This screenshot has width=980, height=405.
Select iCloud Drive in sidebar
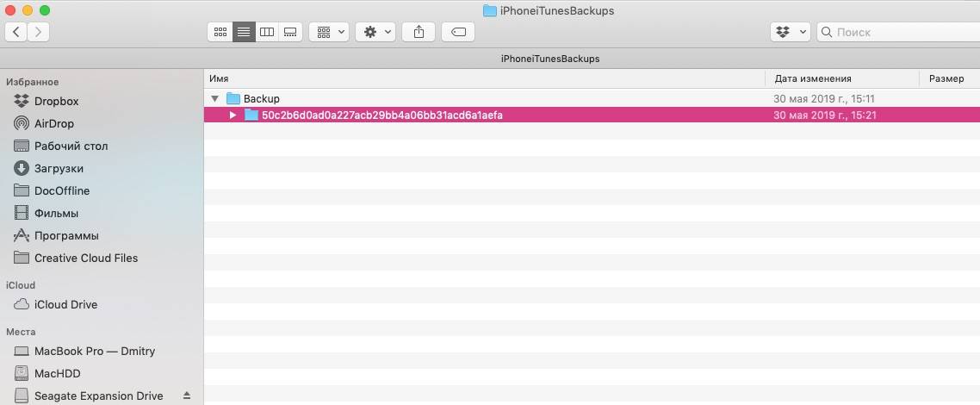pyautogui.click(x=65, y=304)
